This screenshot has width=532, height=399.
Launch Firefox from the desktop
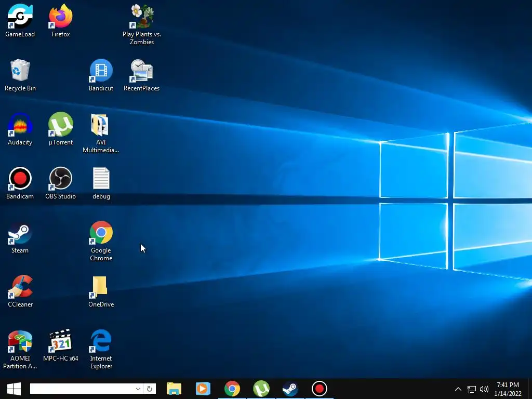coord(60,20)
